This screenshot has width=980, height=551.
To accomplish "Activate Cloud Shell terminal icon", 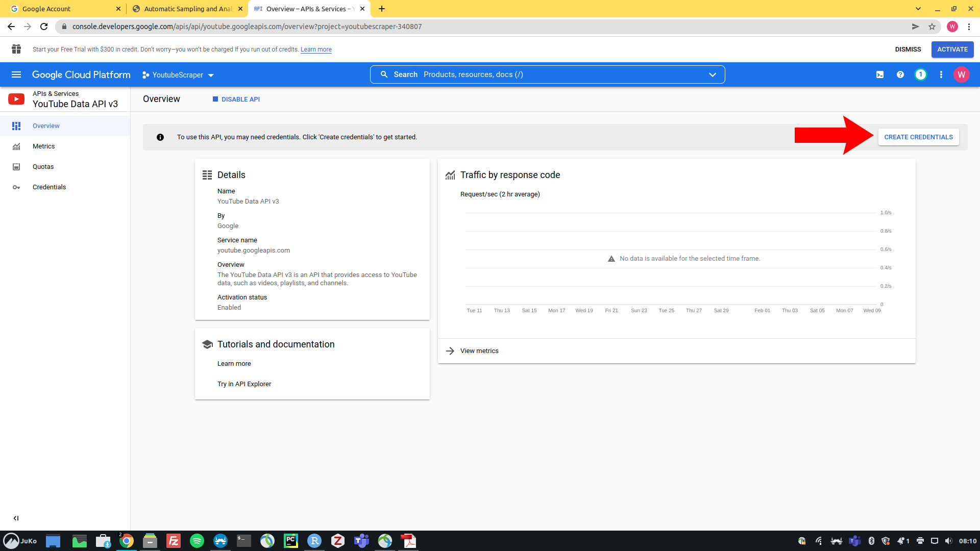I will click(x=880, y=74).
